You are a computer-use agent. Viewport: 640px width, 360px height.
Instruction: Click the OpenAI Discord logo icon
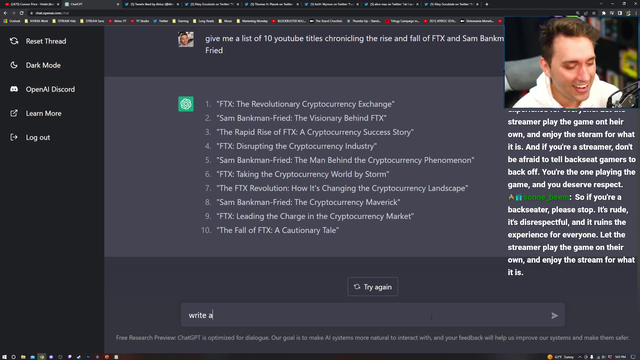pos(14,89)
